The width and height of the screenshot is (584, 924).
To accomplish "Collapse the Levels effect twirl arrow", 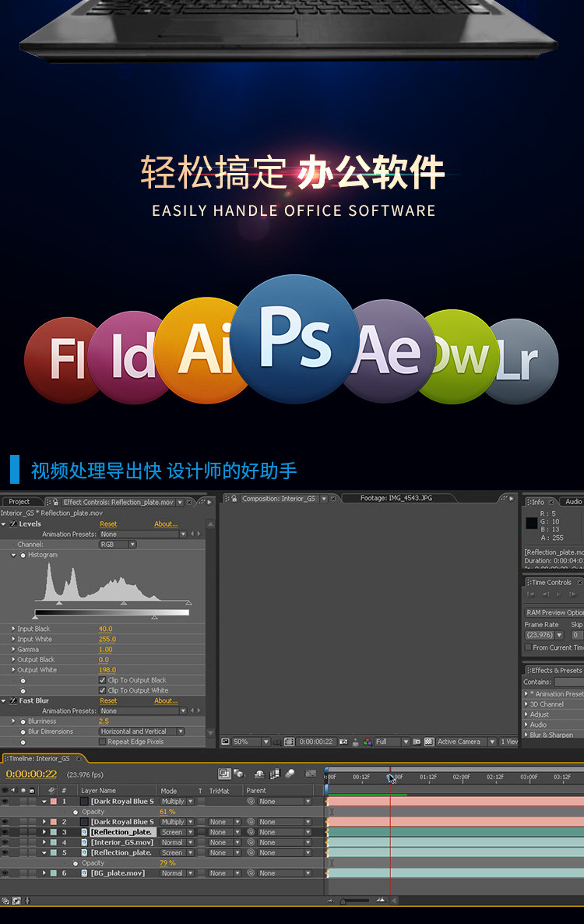I will click(x=4, y=524).
